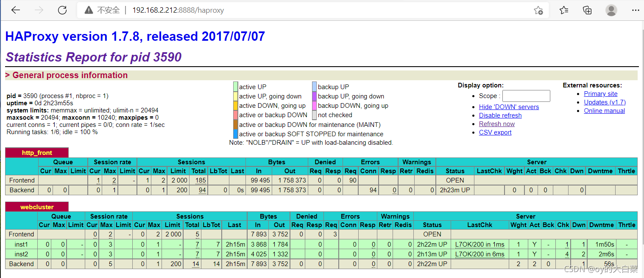This screenshot has width=644, height=278.
Task: Click the 'active UP, going down' legend swatch
Action: [x=235, y=96]
